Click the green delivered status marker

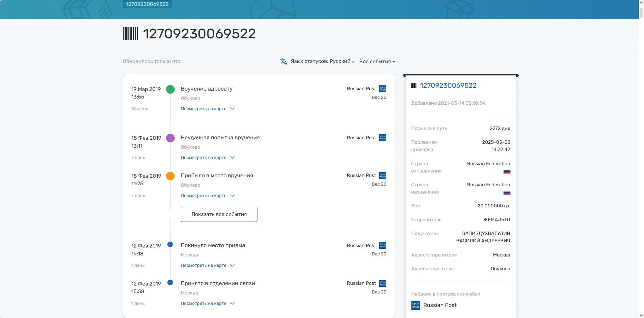coord(170,90)
